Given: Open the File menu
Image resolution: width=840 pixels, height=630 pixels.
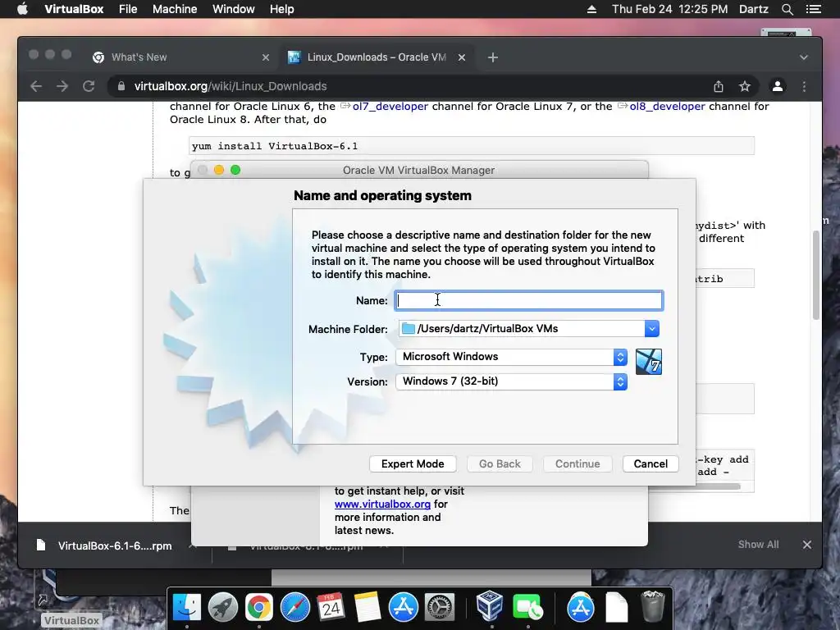Looking at the screenshot, I should pyautogui.click(x=128, y=9).
